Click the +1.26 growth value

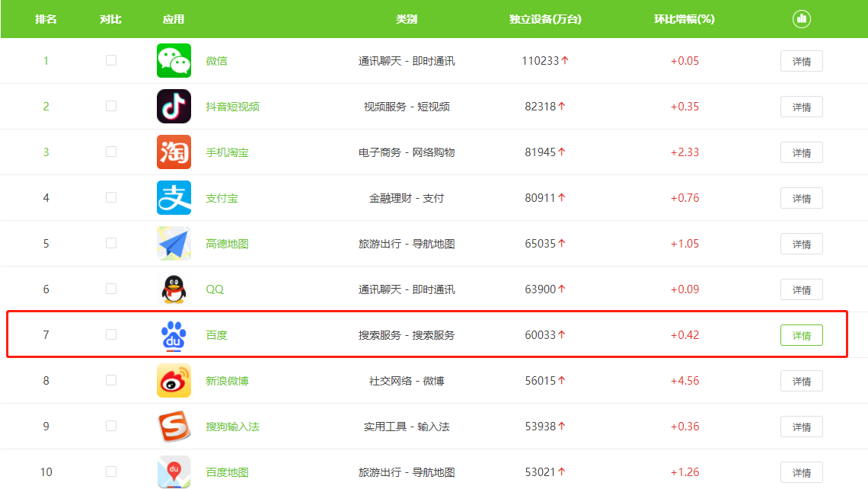click(685, 472)
